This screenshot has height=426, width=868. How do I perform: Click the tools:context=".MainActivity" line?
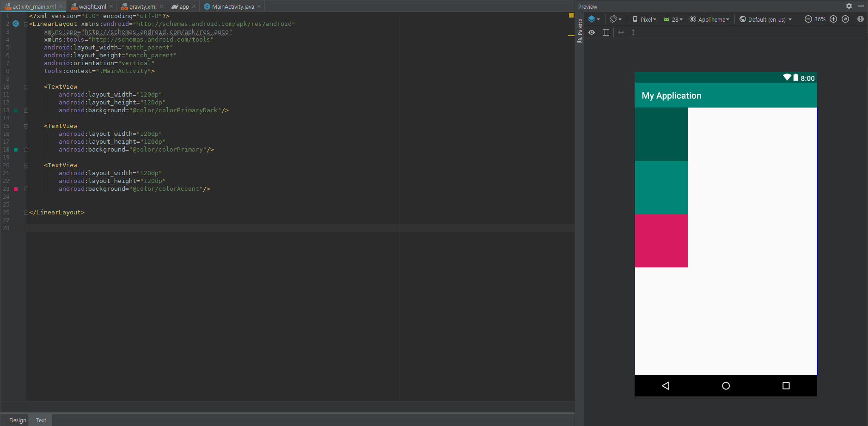[99, 71]
